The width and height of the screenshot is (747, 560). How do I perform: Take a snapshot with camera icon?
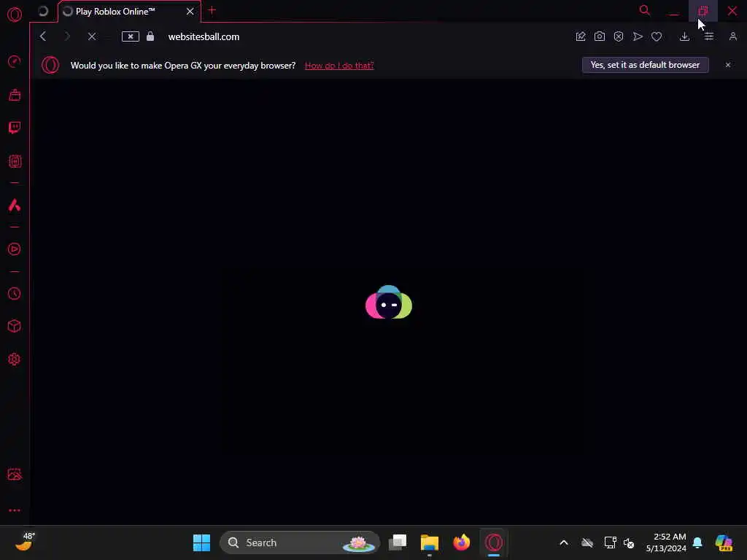point(600,36)
